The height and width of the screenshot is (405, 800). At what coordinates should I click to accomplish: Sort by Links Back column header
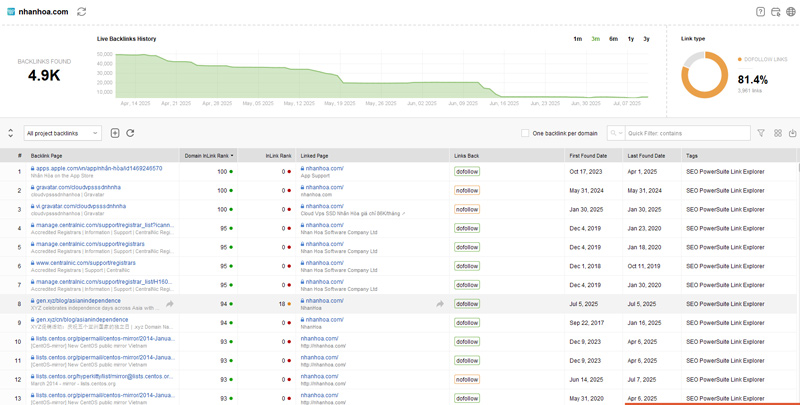click(x=507, y=156)
